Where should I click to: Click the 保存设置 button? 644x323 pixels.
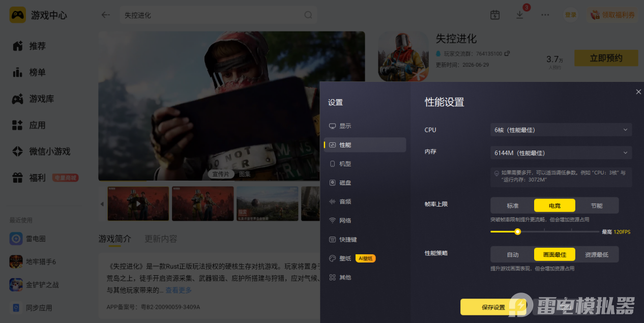click(x=493, y=307)
